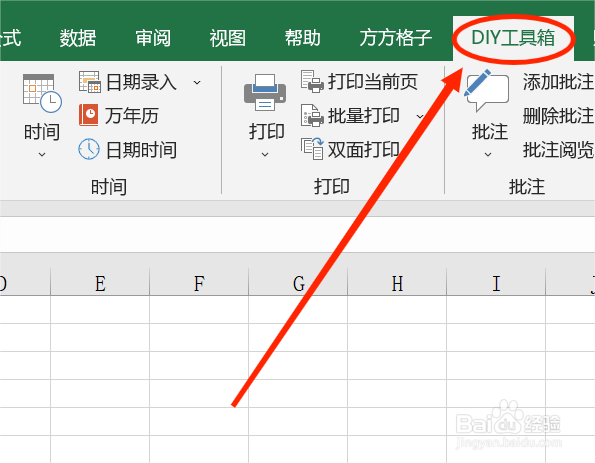The image size is (595, 463).
Task: Click the 日期录入 label
Action: pyautogui.click(x=142, y=82)
